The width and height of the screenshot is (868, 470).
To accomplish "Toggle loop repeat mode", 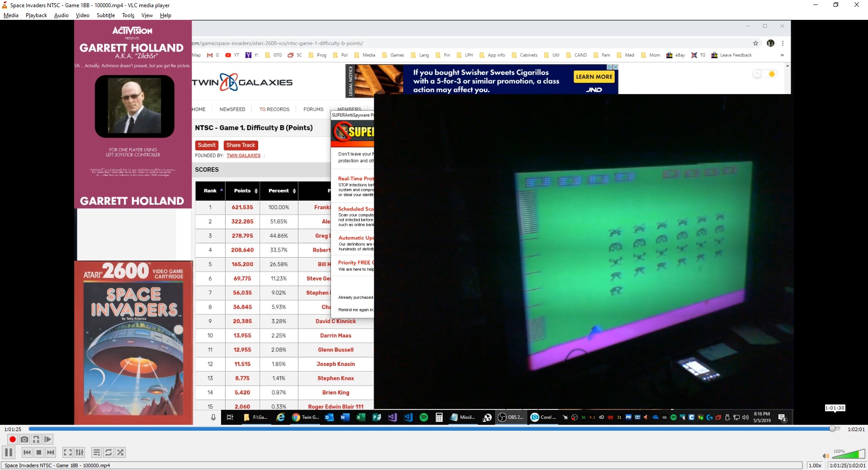I will 108,452.
